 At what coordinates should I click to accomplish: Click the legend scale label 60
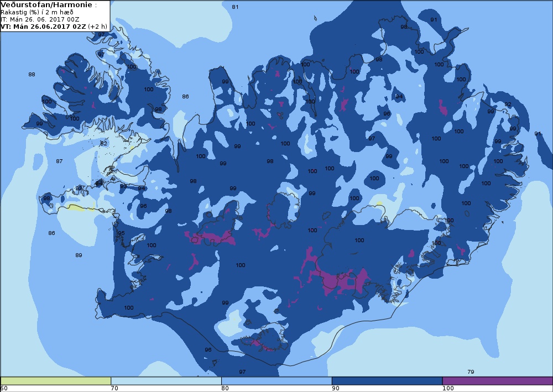click(4, 389)
